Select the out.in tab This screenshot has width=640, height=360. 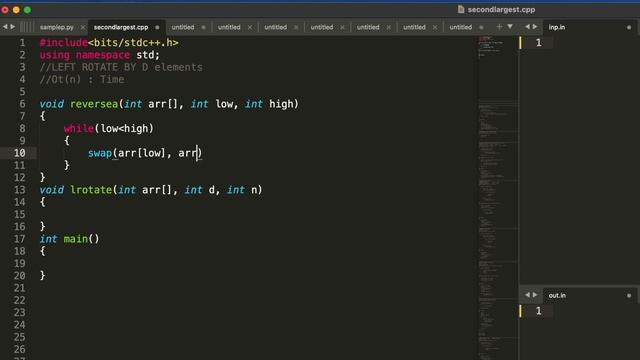[x=557, y=296]
